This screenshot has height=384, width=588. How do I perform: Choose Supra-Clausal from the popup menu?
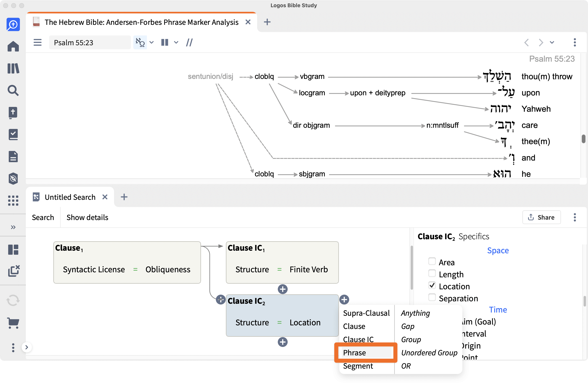(366, 313)
